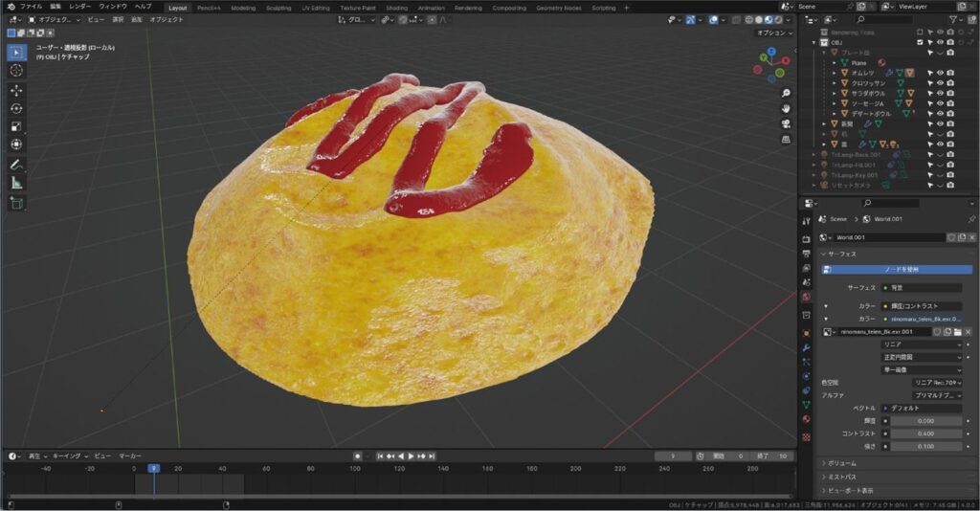Uncheck the OBJ collection checkbox
This screenshot has width=980, height=511.
point(920,42)
